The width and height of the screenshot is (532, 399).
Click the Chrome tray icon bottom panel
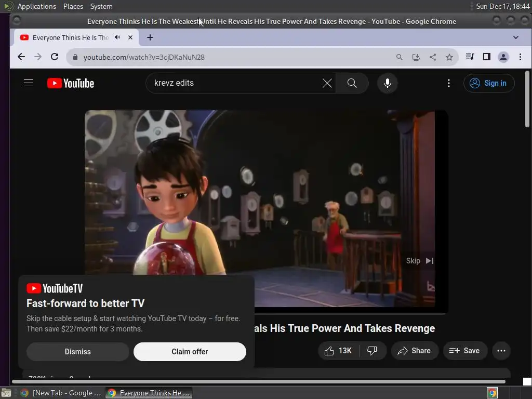pos(492,393)
